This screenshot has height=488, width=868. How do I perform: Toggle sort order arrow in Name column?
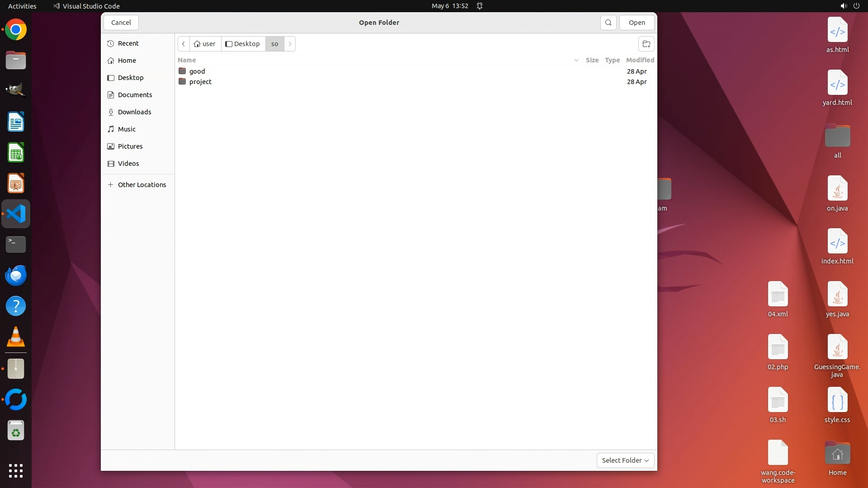point(576,60)
